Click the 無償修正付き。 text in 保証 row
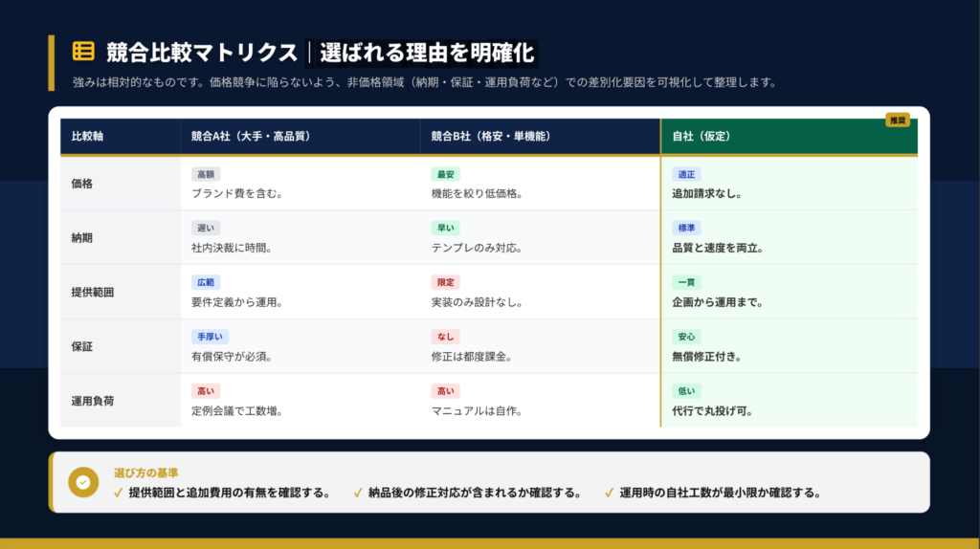 point(706,357)
